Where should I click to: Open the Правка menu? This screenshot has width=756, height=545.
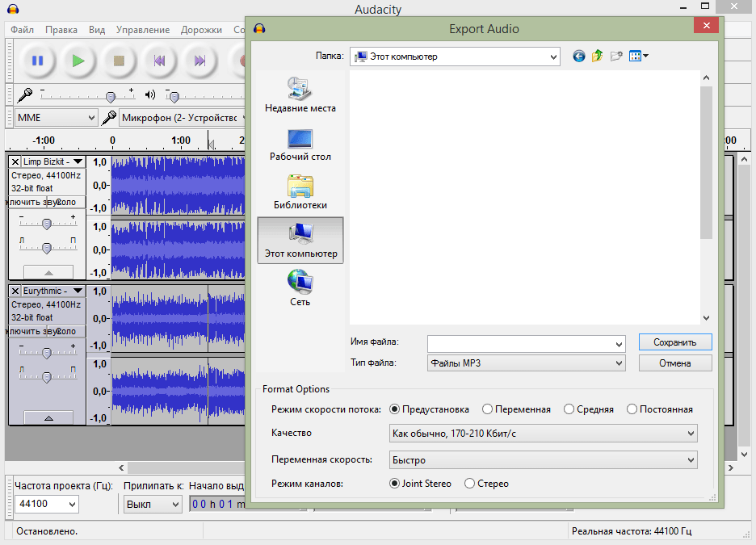click(61, 29)
